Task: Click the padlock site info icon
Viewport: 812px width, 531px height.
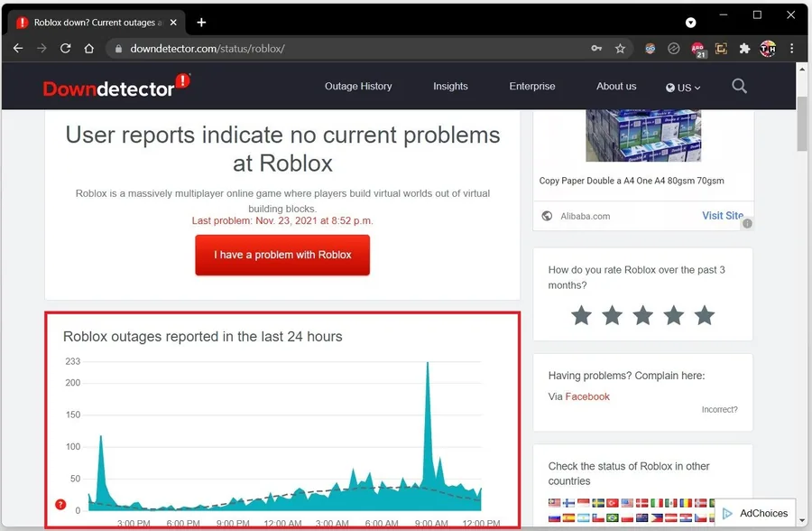Action: click(x=118, y=49)
